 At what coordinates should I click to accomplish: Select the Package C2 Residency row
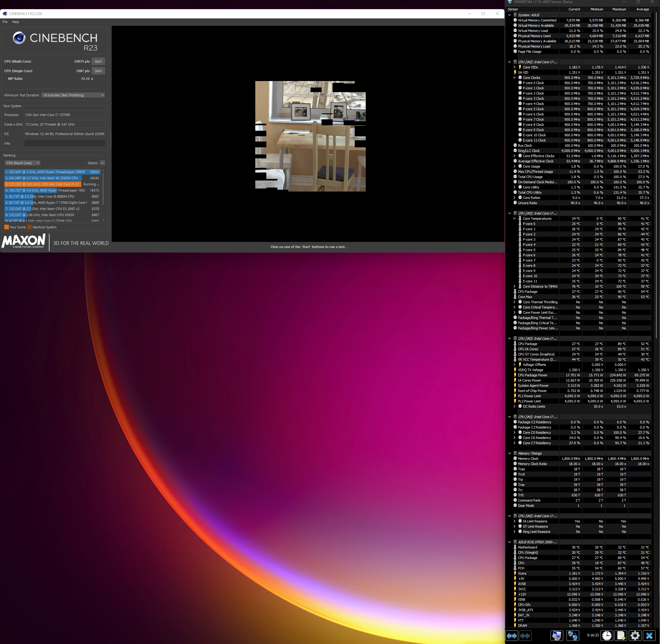[579, 422]
